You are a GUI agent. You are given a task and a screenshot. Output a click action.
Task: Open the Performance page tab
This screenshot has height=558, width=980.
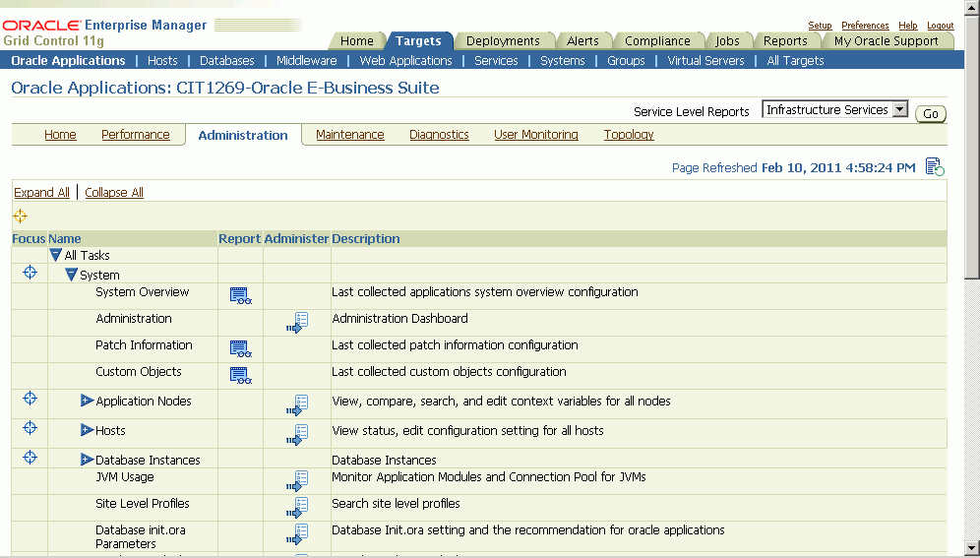click(136, 135)
